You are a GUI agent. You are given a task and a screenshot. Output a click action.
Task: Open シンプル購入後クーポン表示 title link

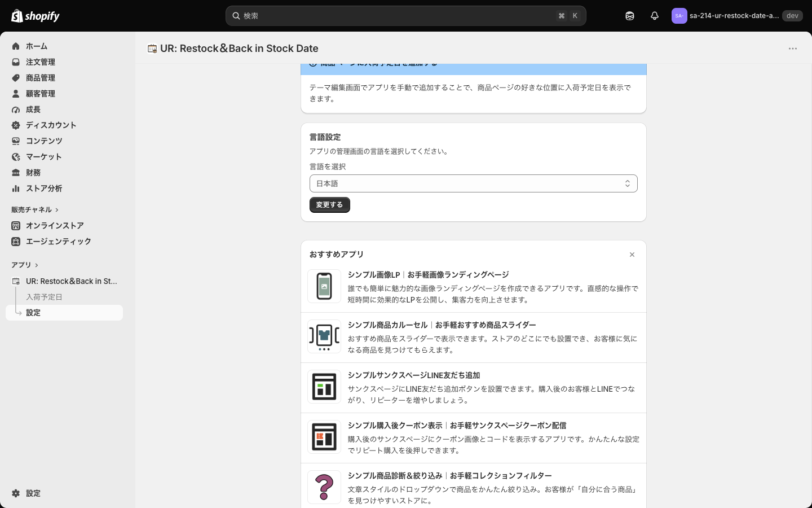[457, 426]
